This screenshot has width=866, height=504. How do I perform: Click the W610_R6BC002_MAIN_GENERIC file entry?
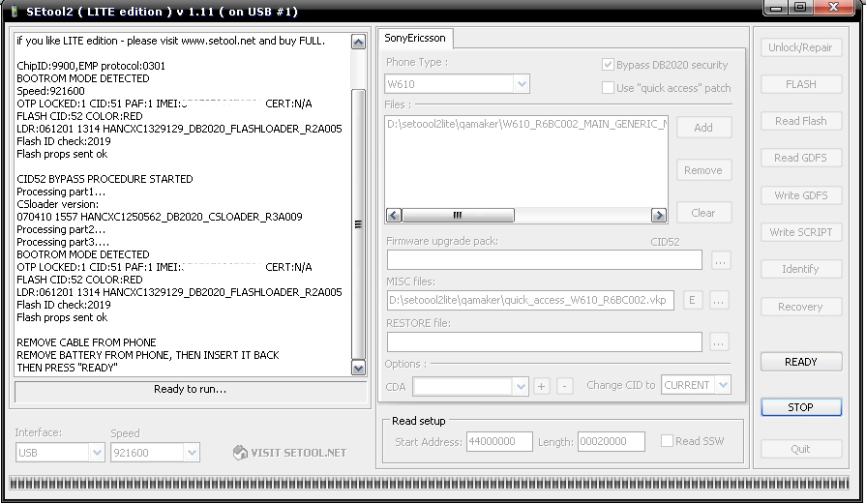click(x=527, y=124)
